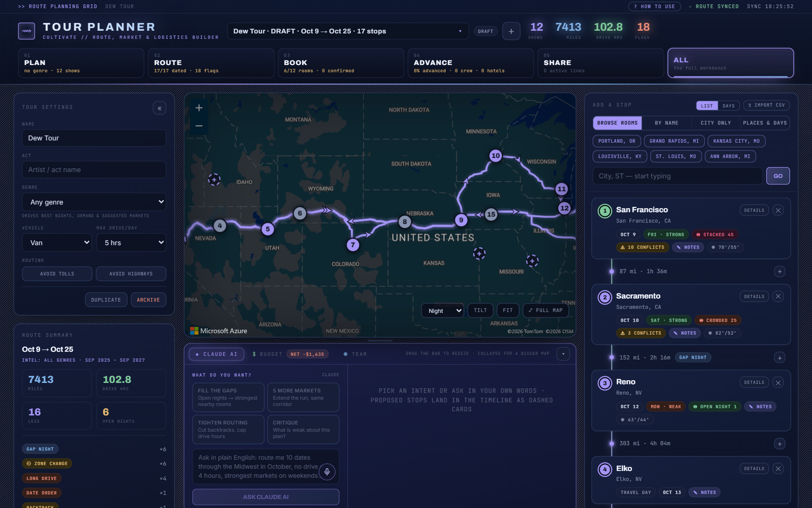Click Ask Claude AI button
The width and height of the screenshot is (812, 508).
point(266,497)
